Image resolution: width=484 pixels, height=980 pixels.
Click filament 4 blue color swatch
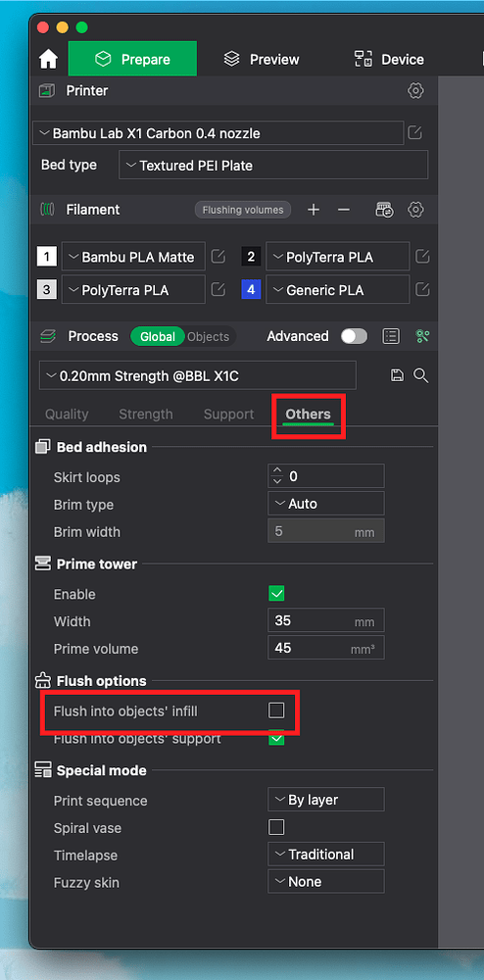(x=251, y=289)
